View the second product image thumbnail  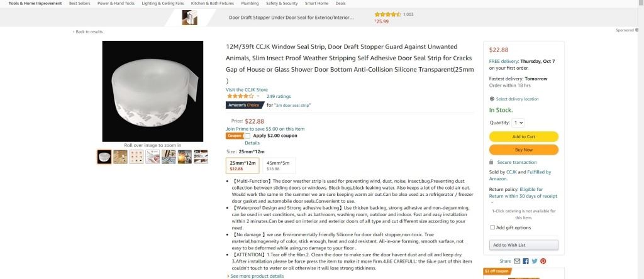click(120, 156)
